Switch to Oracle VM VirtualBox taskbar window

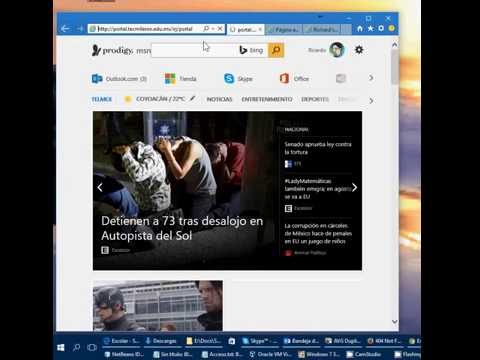pyautogui.click(x=271, y=354)
